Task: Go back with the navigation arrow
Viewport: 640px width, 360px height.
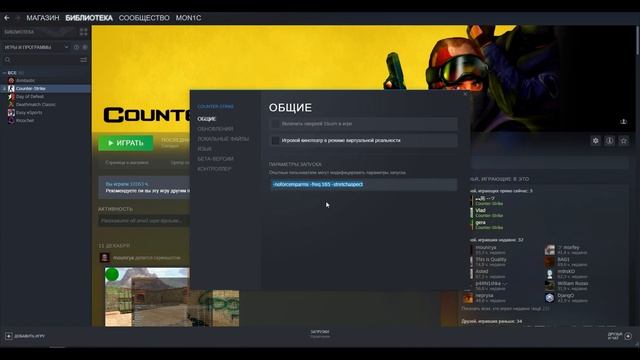Action: click(7, 18)
